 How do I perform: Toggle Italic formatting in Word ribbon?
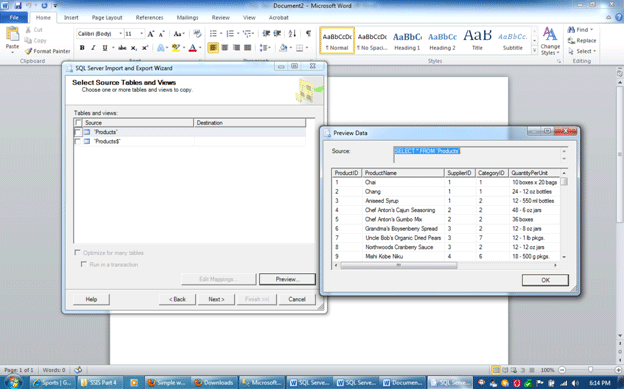coord(93,48)
